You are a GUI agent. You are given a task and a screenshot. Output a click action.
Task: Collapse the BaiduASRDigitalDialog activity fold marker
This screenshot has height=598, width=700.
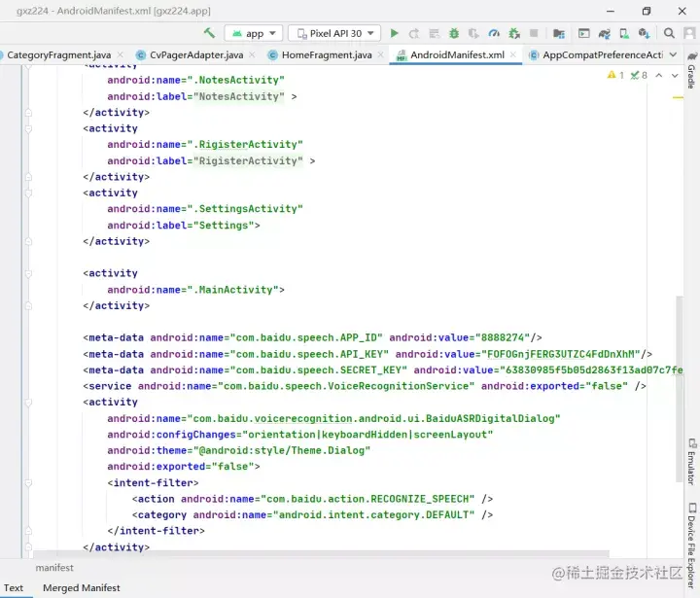coord(28,403)
